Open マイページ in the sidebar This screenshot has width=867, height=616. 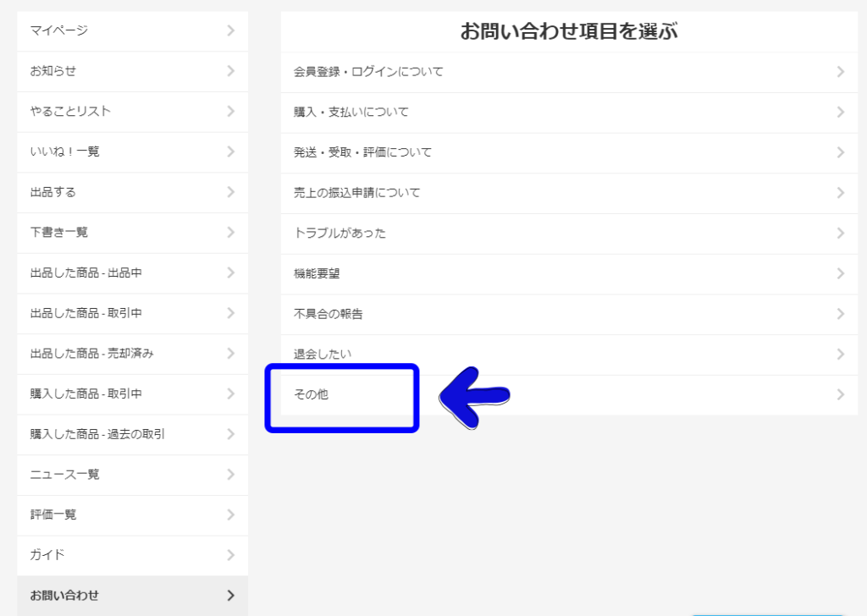[59, 31]
